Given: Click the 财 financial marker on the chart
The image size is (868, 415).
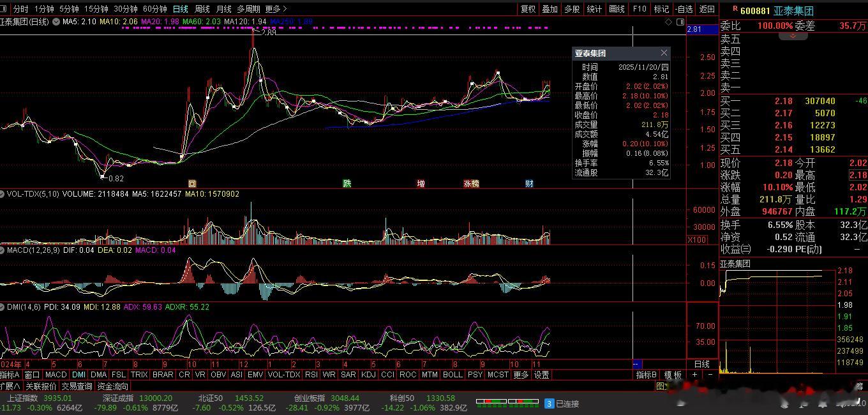Looking at the screenshot, I should pyautogui.click(x=529, y=184).
